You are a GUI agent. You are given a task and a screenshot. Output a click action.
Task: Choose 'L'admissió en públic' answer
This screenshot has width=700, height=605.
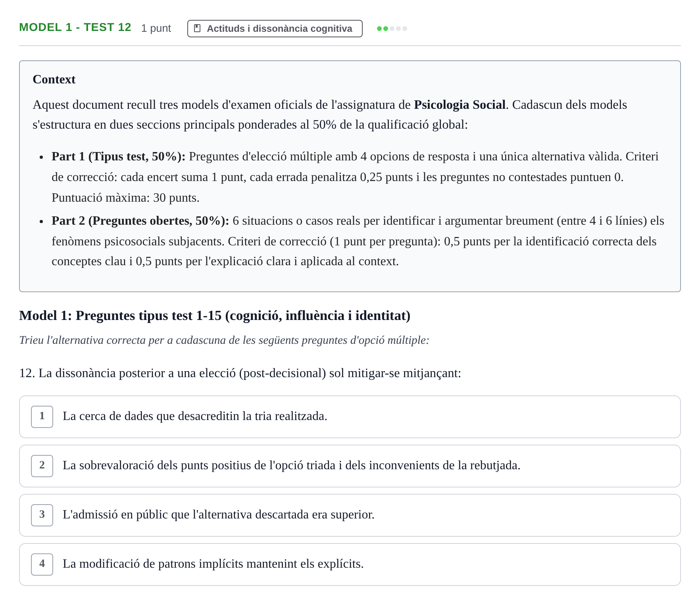[350, 515]
